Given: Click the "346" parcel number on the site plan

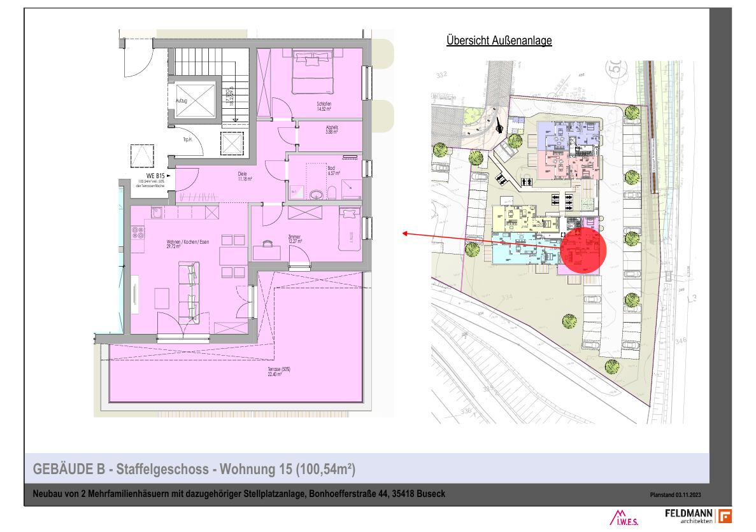Looking at the screenshot, I should coord(680,340).
